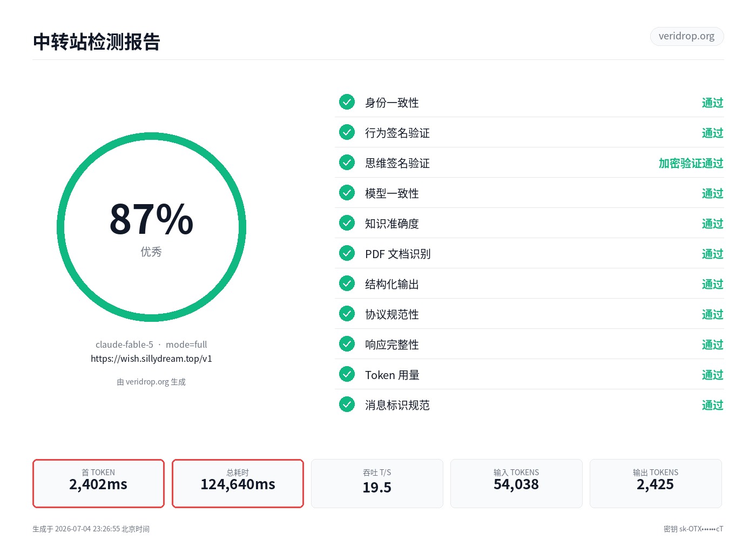Click the check icon next to 知识准确度
Screen dimensions: 756x540
[x=347, y=223]
